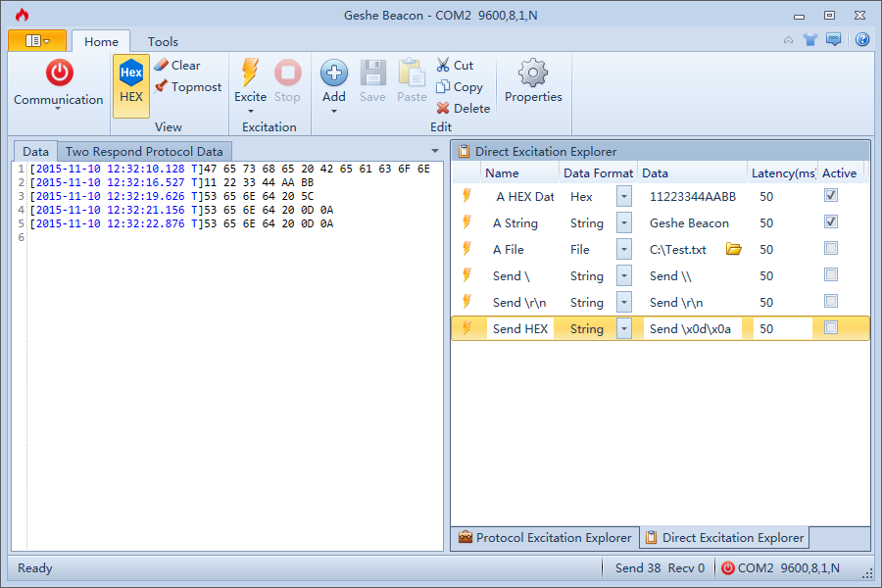Select log line 2 with 11 22 33 44 AA BB
This screenshot has width=882, height=588.
pos(172,182)
